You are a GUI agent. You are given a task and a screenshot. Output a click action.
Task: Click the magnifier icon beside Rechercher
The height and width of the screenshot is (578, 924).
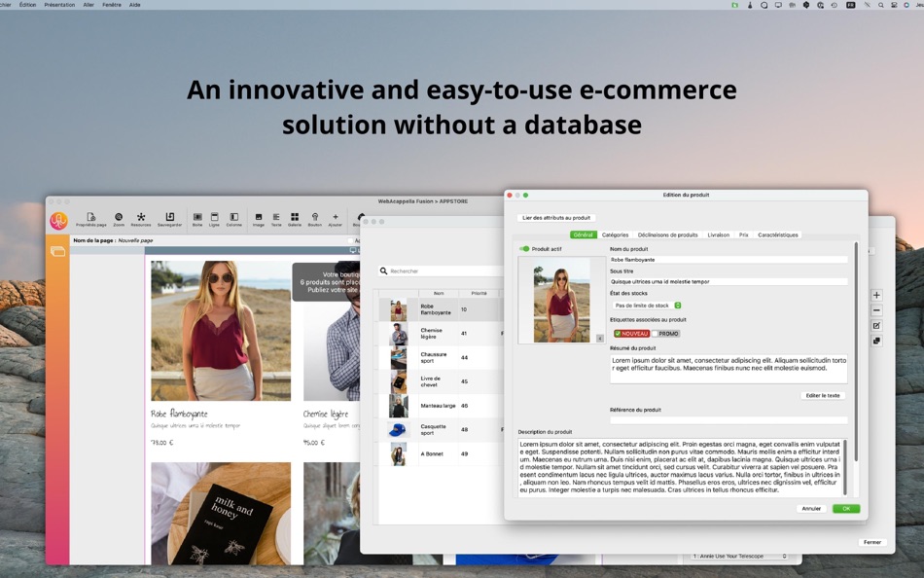[383, 271]
